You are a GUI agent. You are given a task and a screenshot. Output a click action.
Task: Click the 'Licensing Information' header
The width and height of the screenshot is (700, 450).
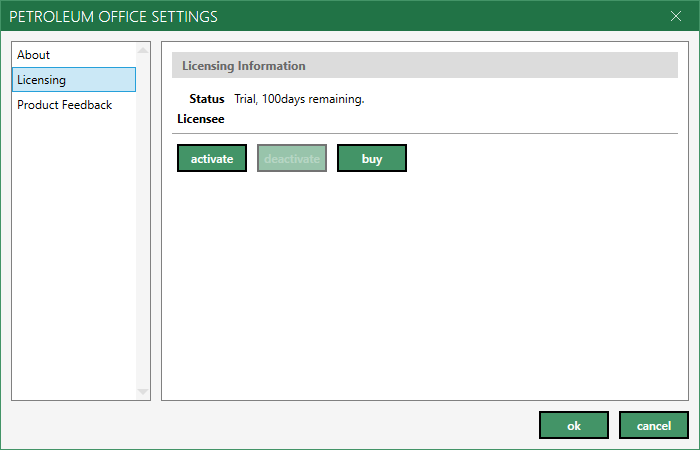(425, 65)
